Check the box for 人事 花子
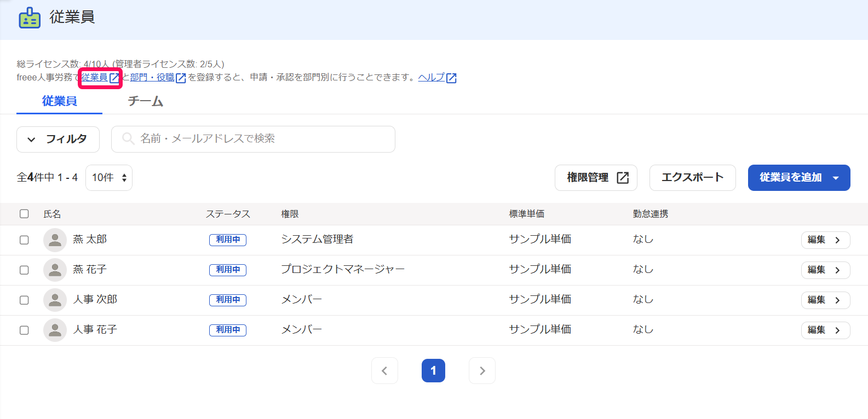This screenshot has height=419, width=868. coord(24,330)
